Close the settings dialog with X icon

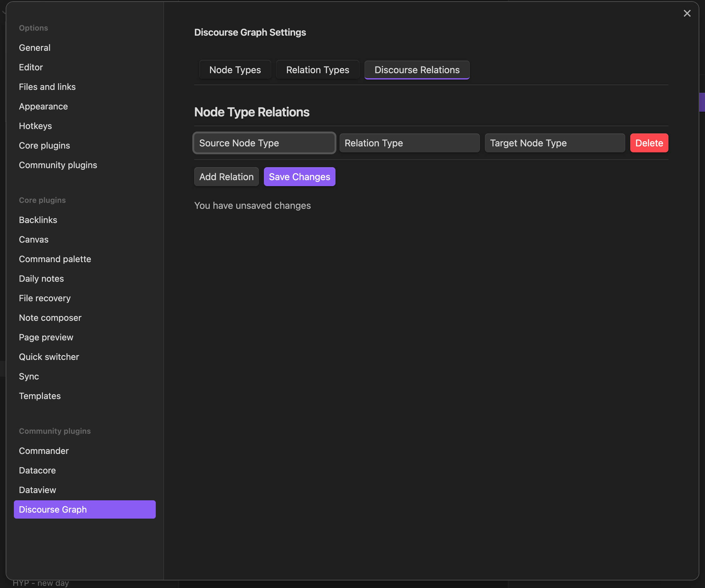click(x=687, y=14)
